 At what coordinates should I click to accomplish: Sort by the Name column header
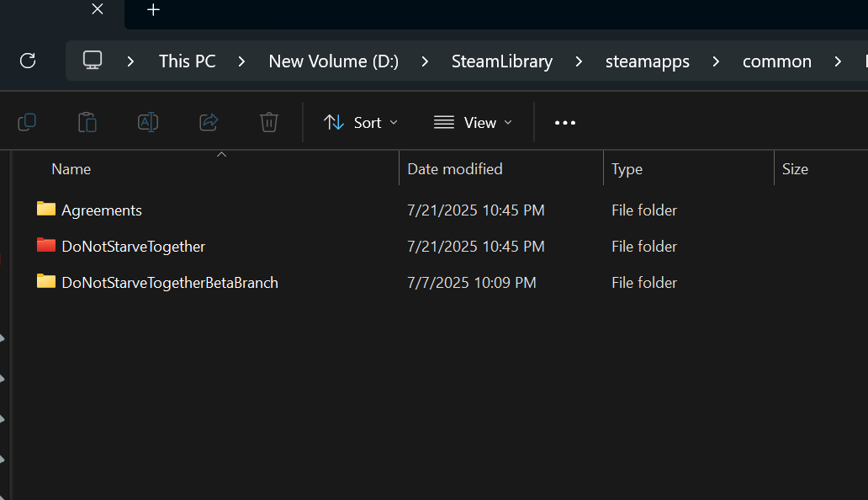click(x=71, y=169)
